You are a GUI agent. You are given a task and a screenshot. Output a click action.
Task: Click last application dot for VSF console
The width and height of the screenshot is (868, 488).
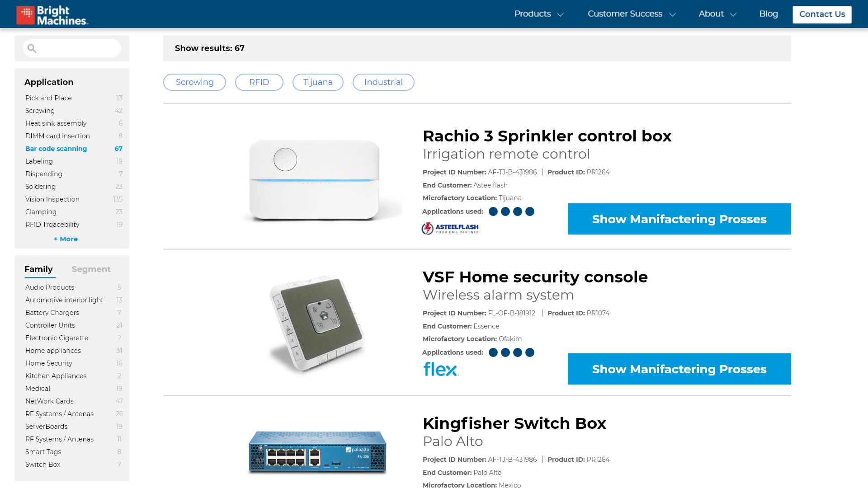click(x=530, y=352)
